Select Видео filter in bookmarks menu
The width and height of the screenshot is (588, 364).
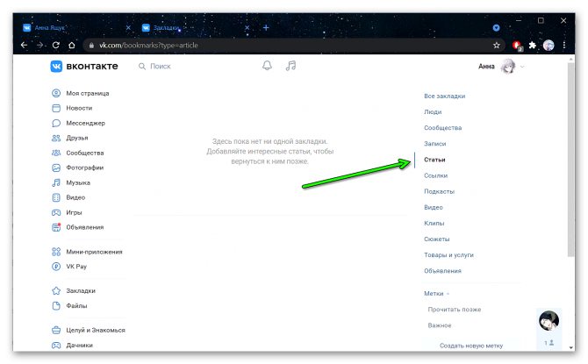434,207
